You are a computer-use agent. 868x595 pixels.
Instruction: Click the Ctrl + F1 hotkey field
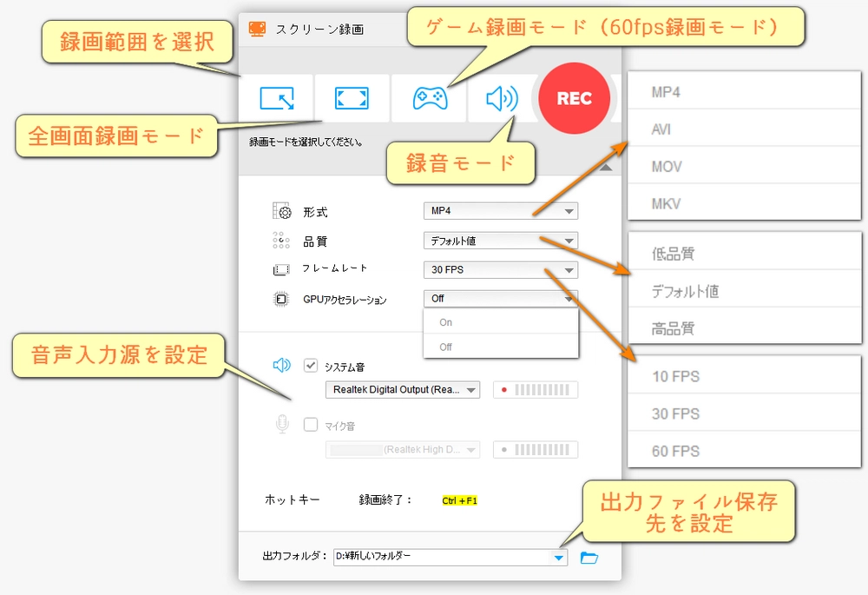tap(460, 500)
